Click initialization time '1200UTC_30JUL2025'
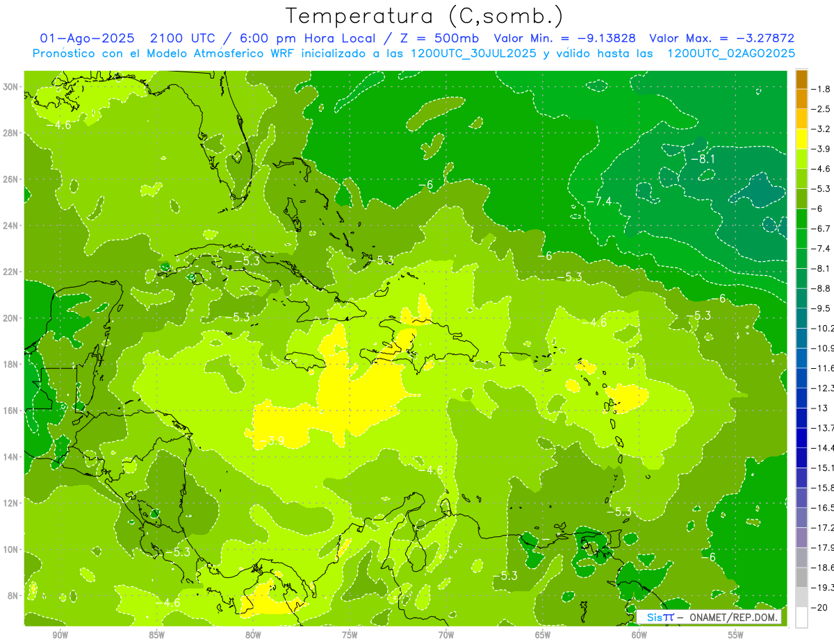Image resolution: width=834 pixels, height=644 pixels. coord(473,53)
